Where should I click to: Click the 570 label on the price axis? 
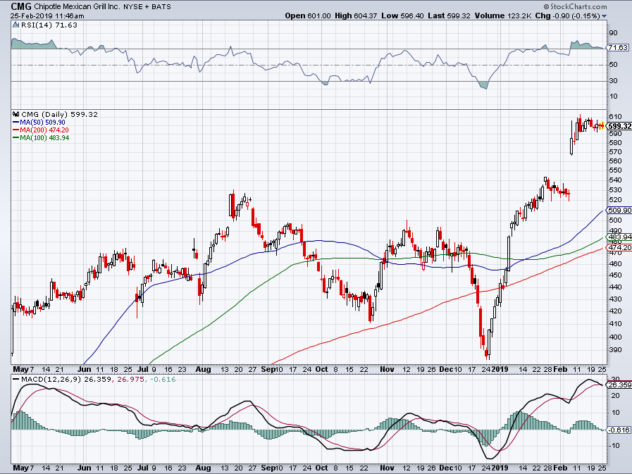[x=615, y=152]
